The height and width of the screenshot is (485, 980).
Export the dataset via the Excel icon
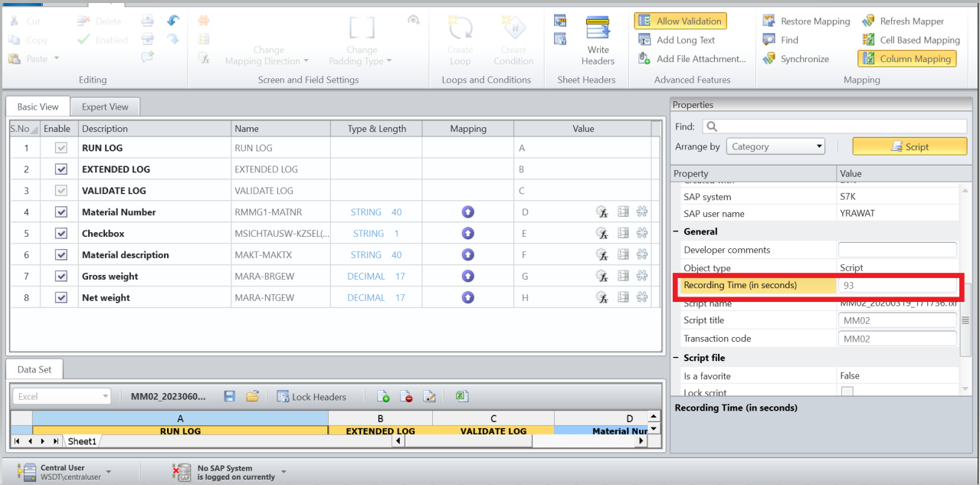coord(461,396)
